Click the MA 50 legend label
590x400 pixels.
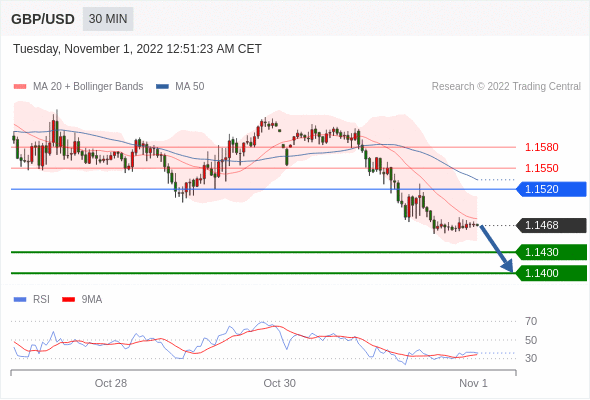pos(190,87)
